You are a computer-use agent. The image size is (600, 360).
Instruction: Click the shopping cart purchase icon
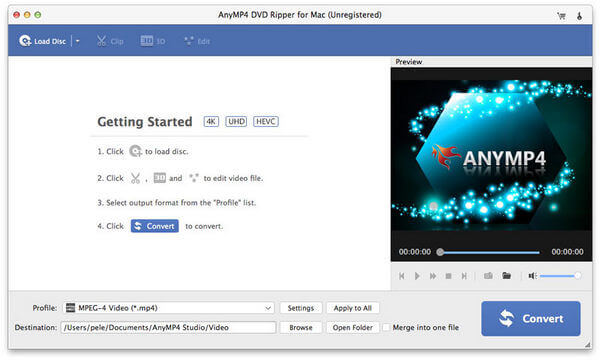[x=561, y=16]
